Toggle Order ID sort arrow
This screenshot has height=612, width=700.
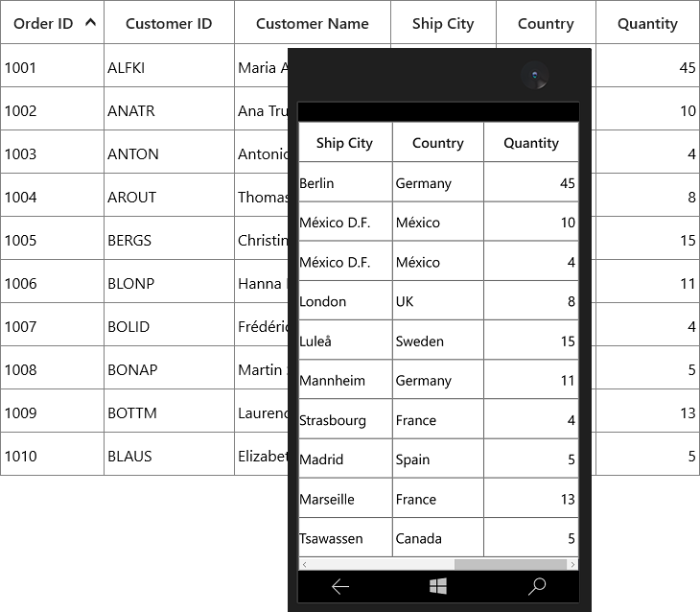click(x=91, y=22)
